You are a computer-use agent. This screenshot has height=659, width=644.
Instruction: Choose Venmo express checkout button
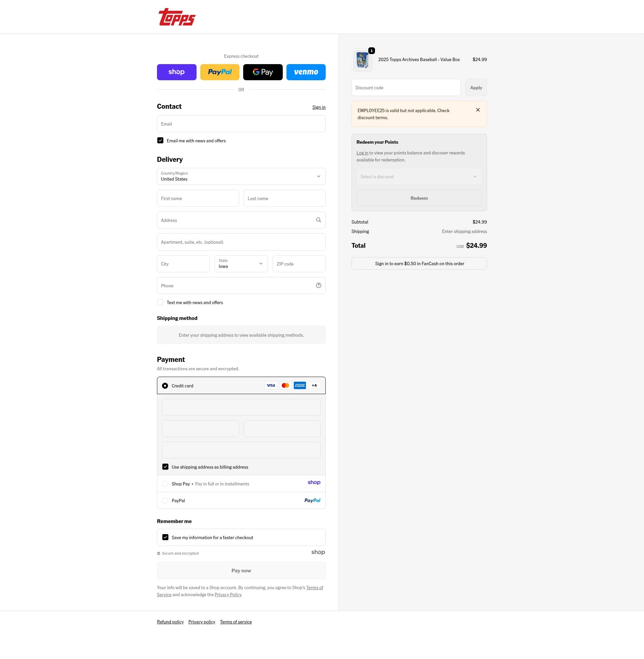pos(306,72)
